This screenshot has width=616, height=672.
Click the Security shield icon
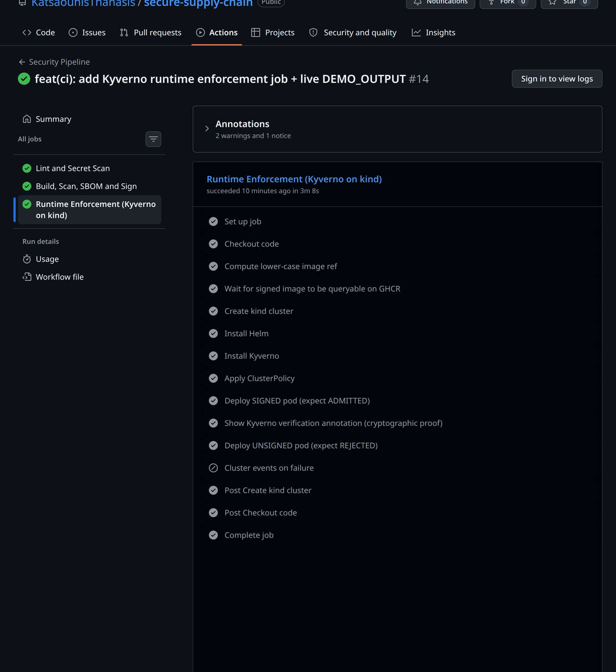coord(313,33)
